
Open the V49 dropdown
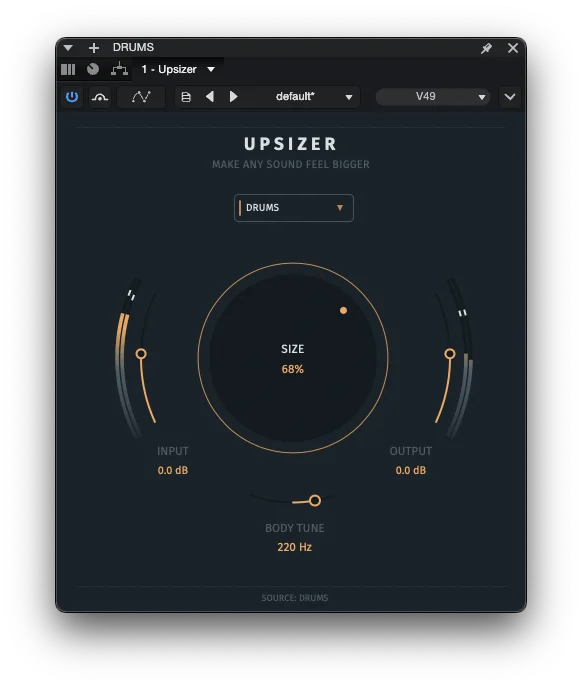click(433, 97)
